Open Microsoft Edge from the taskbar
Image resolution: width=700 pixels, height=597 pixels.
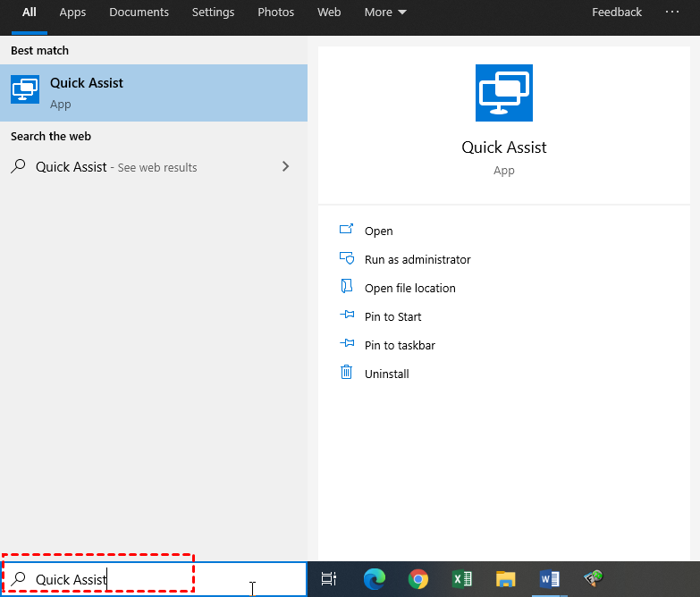point(374,579)
